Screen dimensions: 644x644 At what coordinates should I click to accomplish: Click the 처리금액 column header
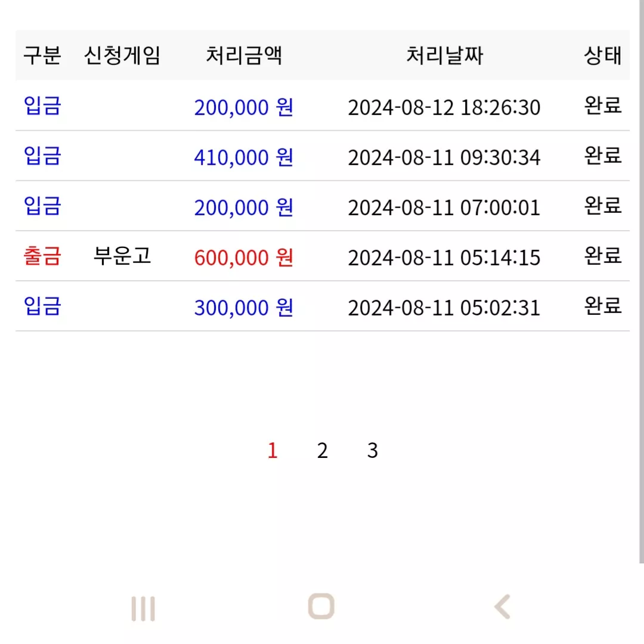pyautogui.click(x=243, y=55)
